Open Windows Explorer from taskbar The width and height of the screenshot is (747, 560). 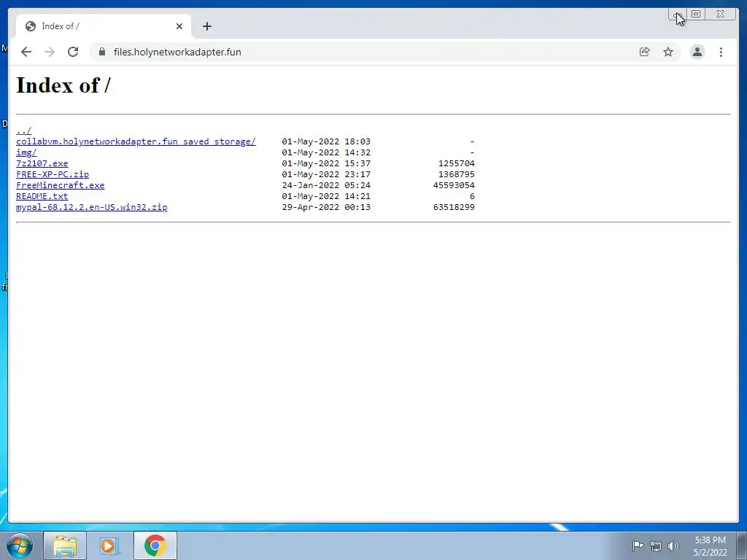point(65,545)
